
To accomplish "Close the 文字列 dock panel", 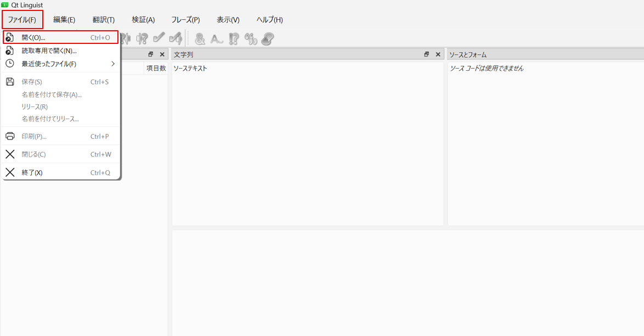I will coord(438,54).
